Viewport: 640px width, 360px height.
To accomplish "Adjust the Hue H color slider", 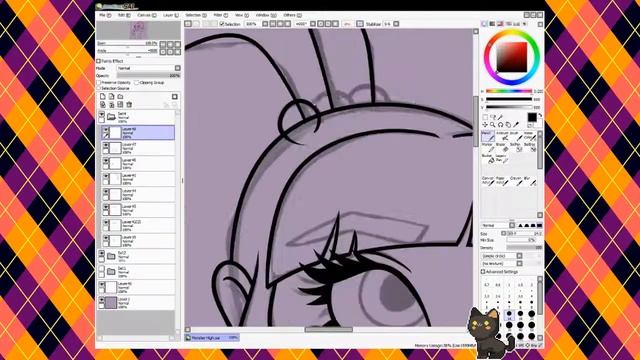I will [509, 91].
